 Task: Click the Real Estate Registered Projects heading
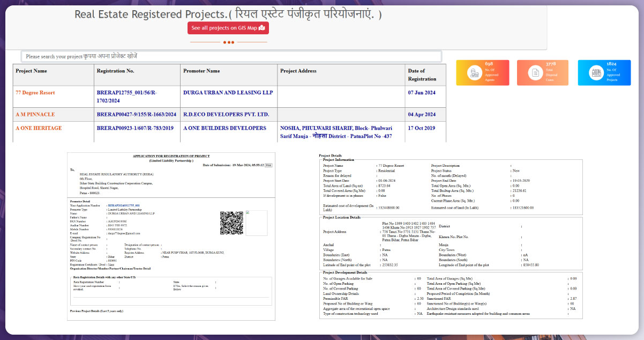coord(228,14)
